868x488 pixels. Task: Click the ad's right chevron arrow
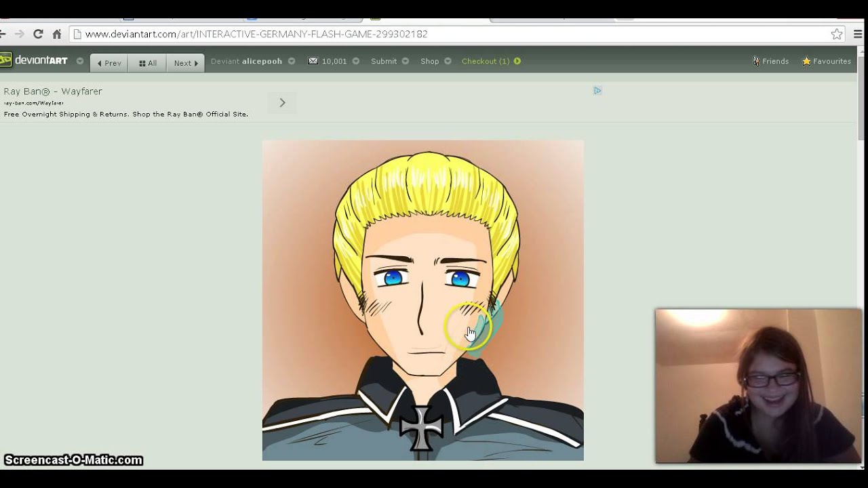pyautogui.click(x=282, y=102)
